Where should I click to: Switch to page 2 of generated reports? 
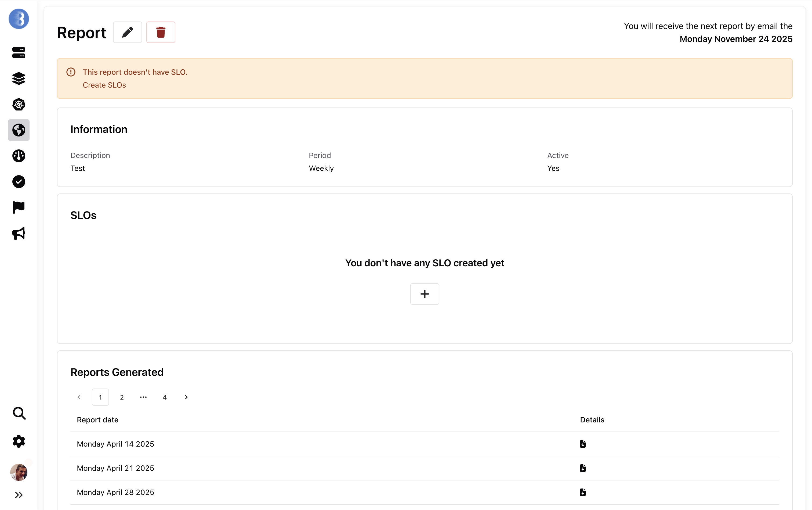click(x=122, y=397)
